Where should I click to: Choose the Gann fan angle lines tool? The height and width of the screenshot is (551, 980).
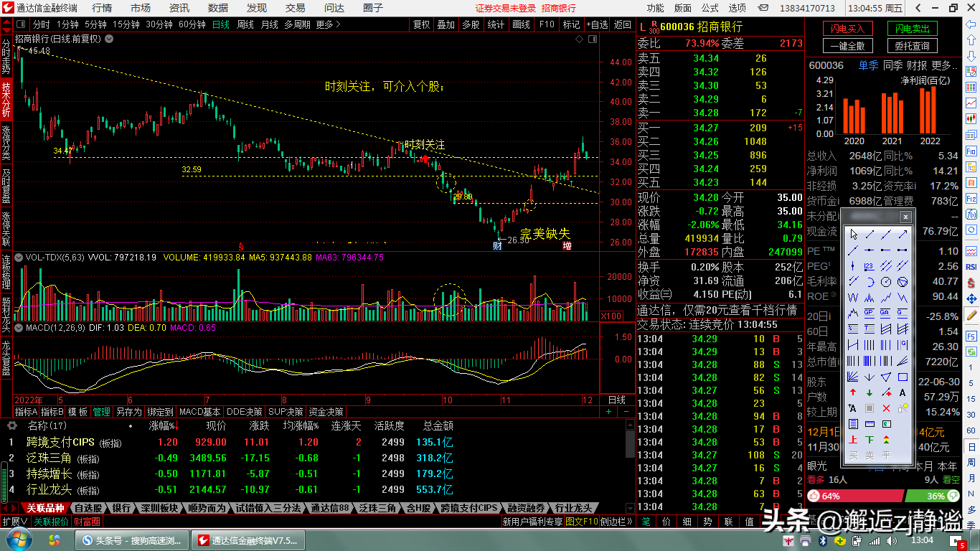pos(853,376)
